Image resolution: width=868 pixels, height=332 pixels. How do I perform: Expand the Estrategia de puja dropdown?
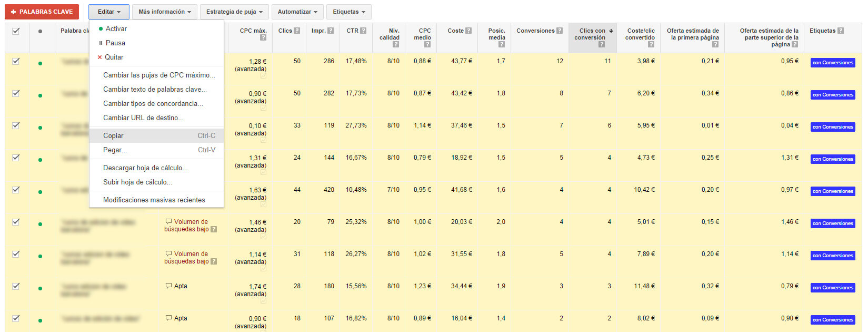pyautogui.click(x=234, y=12)
